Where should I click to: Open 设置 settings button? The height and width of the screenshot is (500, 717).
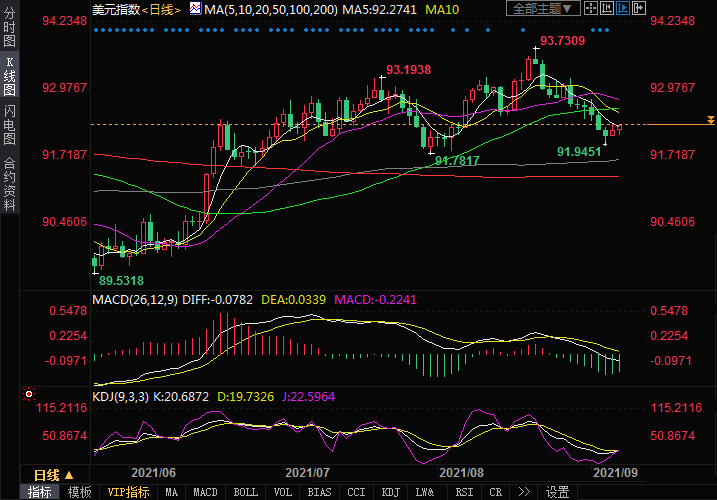pyautogui.click(x=557, y=492)
